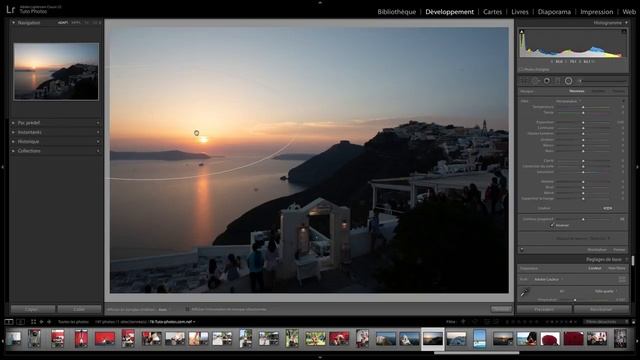Collapse the Navigation panel
640x360 pixels.
point(13,23)
